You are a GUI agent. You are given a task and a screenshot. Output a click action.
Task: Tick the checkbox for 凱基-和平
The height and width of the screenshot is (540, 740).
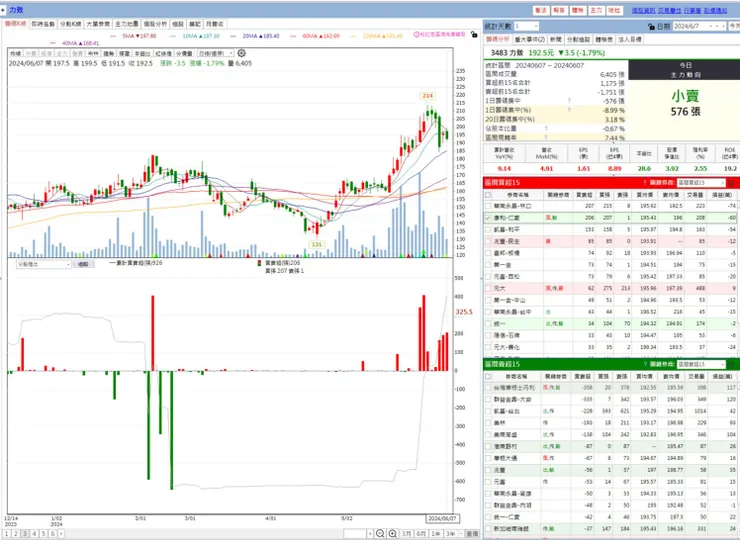pyautogui.click(x=488, y=230)
